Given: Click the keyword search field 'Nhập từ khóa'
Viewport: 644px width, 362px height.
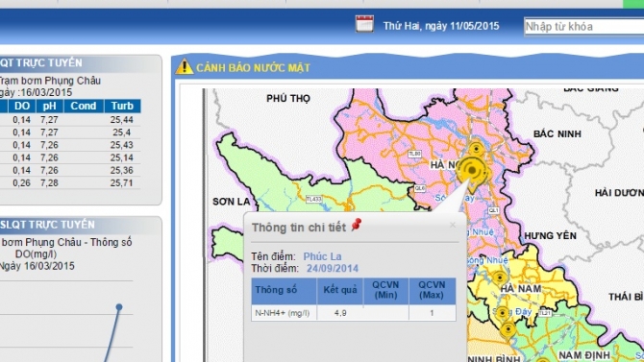Looking at the screenshot, I should tap(584, 27).
